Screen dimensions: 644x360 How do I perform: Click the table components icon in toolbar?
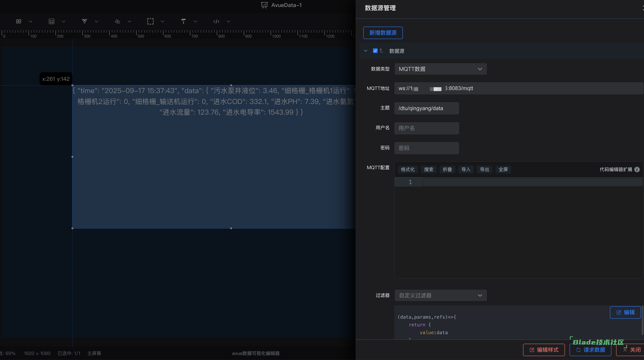[52, 22]
